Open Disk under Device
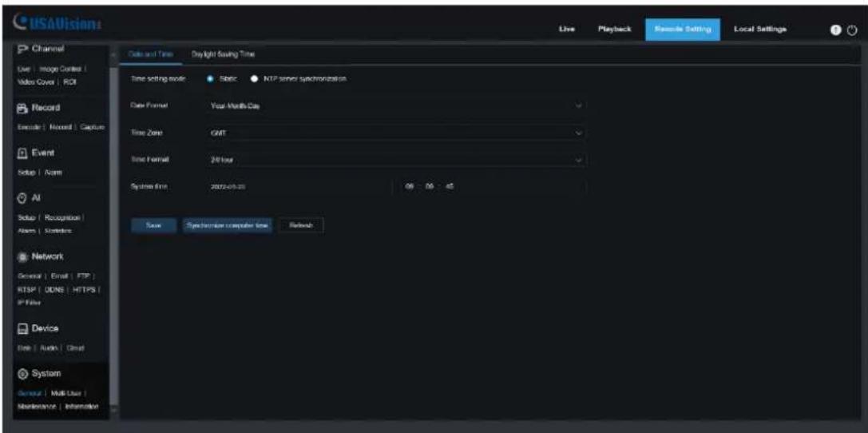Viewport: 868px width, 433px height. pos(25,348)
